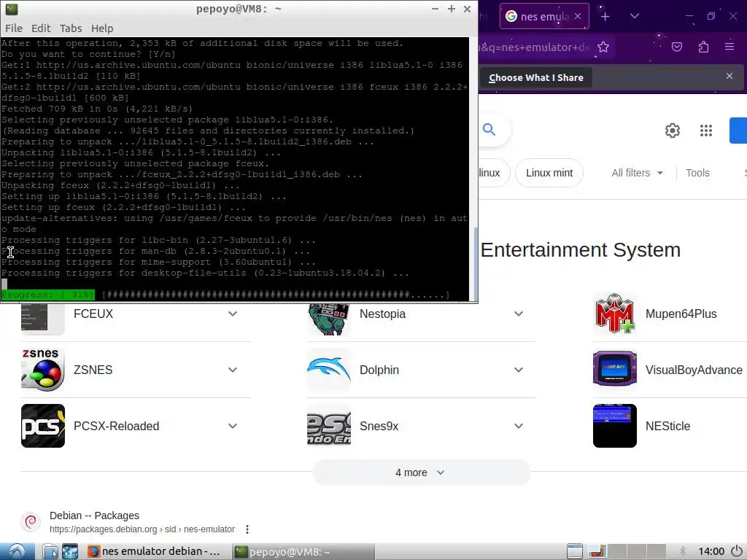Click the PCSX-Reloaded logo thumbnail

click(x=43, y=426)
